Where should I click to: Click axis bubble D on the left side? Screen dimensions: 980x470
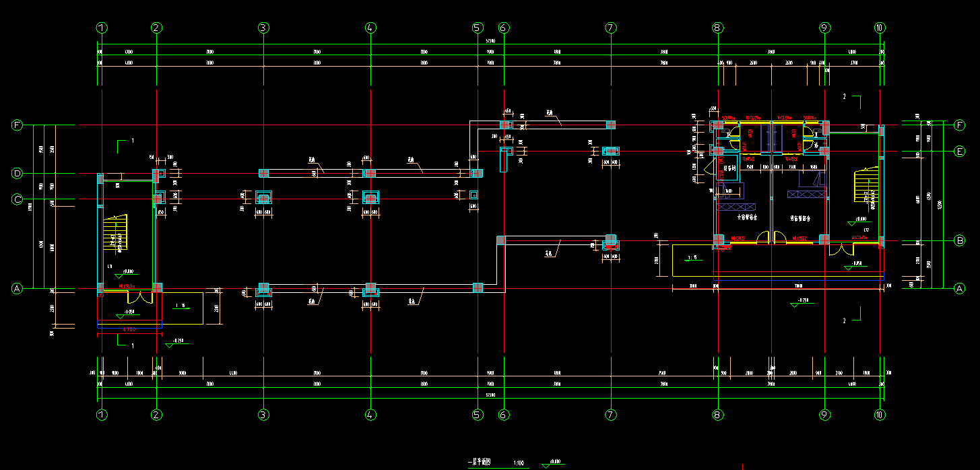18,174
